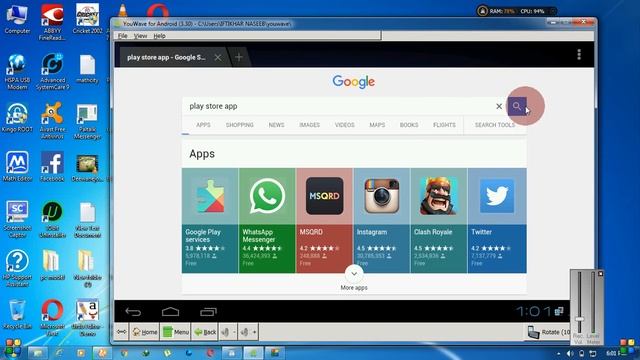Click the YouWave Back toolbar button
This screenshot has width=640, height=360.
click(x=205, y=332)
